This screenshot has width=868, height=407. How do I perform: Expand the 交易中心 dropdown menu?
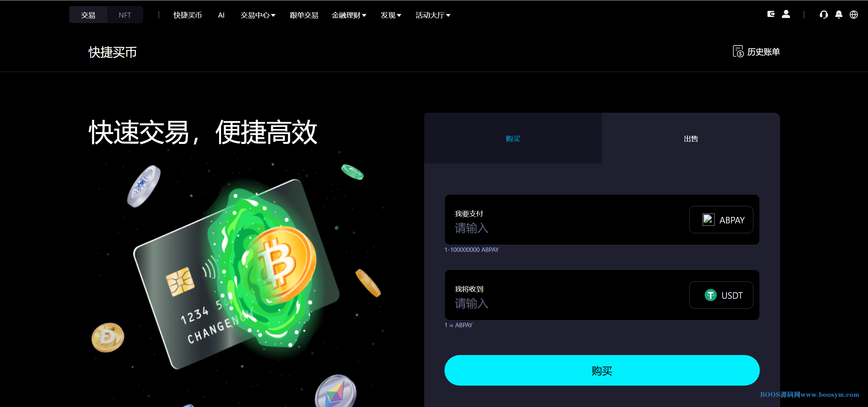click(258, 15)
